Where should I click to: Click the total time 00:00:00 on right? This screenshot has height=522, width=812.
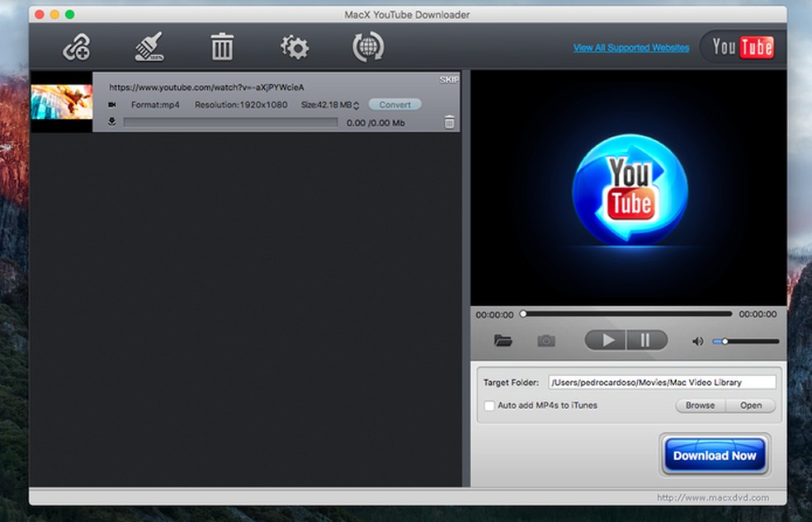coord(758,314)
